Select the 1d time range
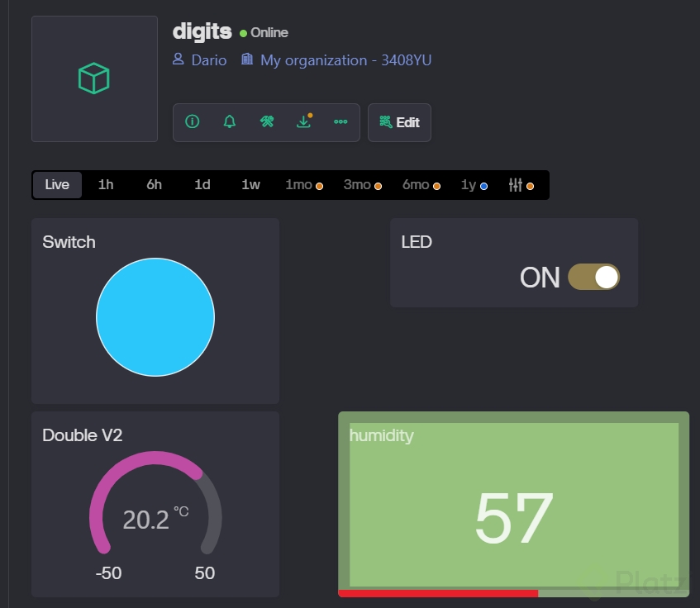Image resolution: width=700 pixels, height=608 pixels. (202, 185)
